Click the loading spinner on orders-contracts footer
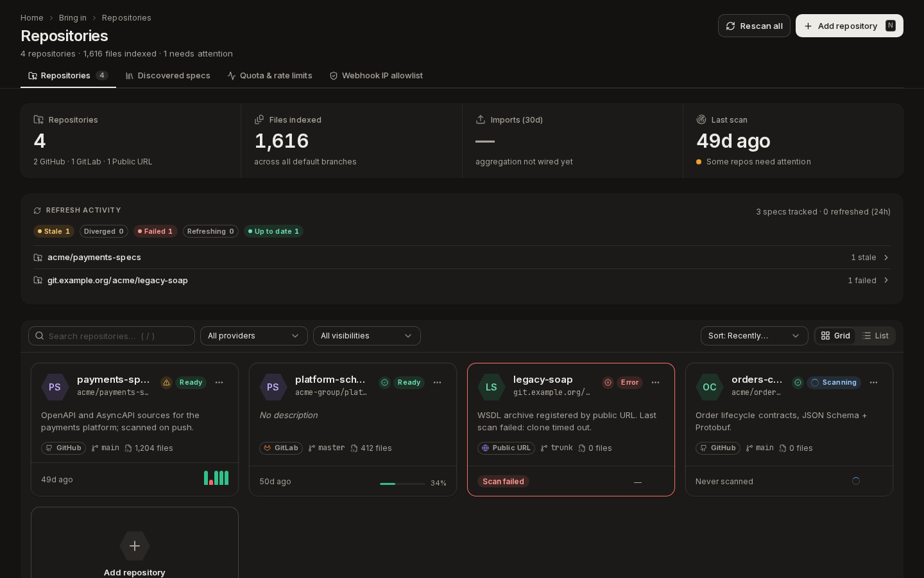This screenshot has width=924, height=578. point(855,481)
